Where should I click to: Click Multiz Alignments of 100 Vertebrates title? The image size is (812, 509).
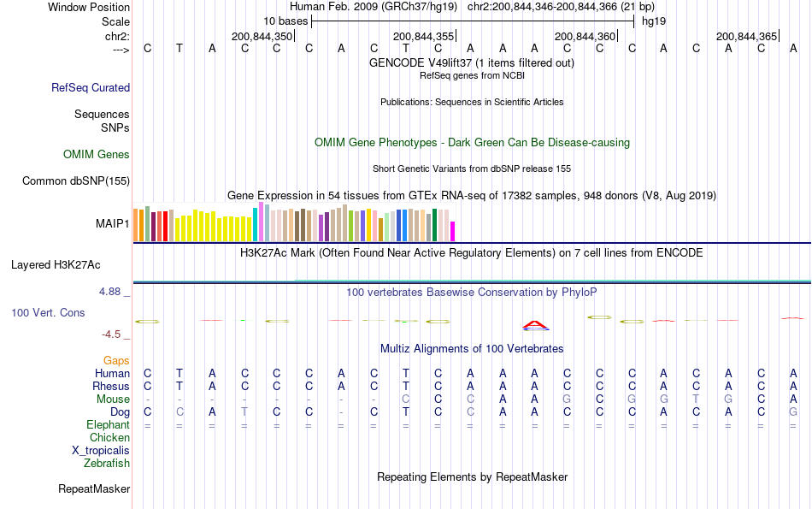(x=472, y=349)
